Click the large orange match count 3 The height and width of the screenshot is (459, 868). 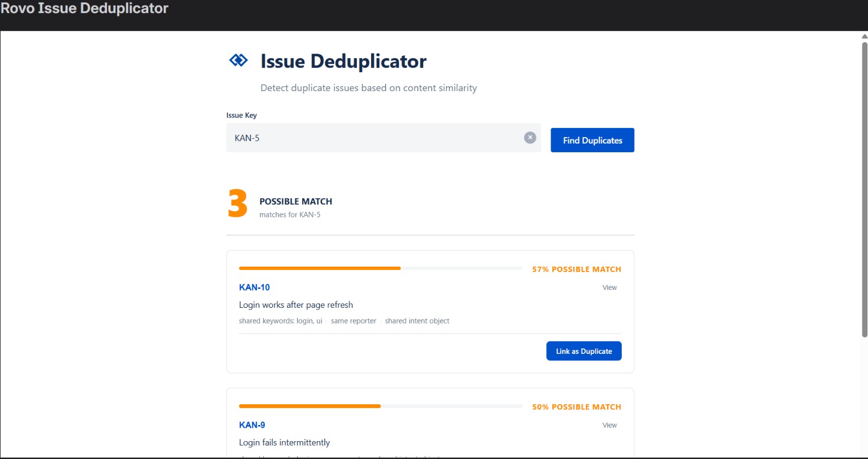[238, 204]
